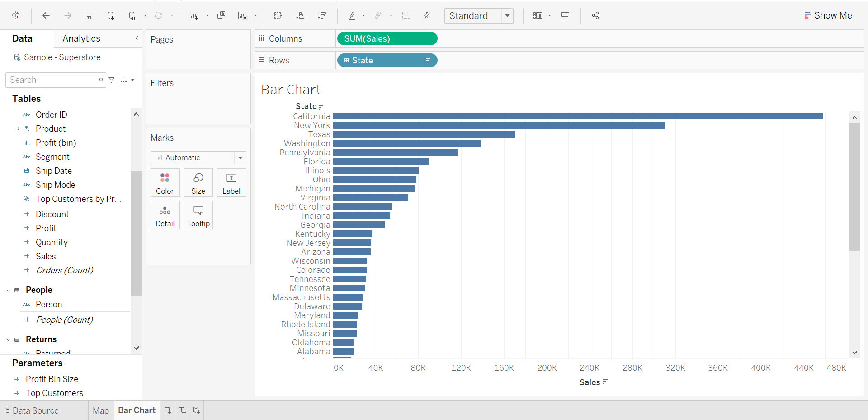Click the undo back arrow
This screenshot has height=420, width=868.
46,15
